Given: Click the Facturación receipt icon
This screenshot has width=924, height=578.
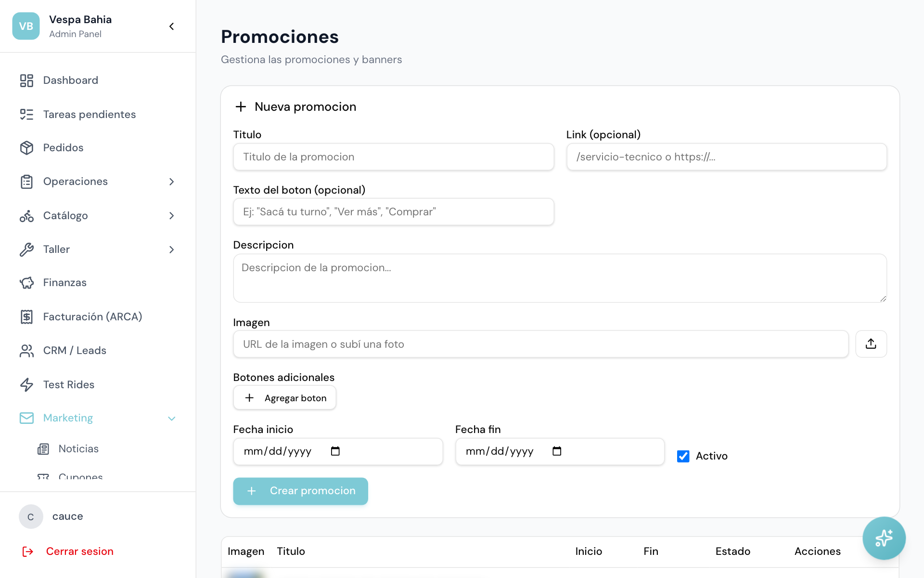Looking at the screenshot, I should (x=26, y=316).
